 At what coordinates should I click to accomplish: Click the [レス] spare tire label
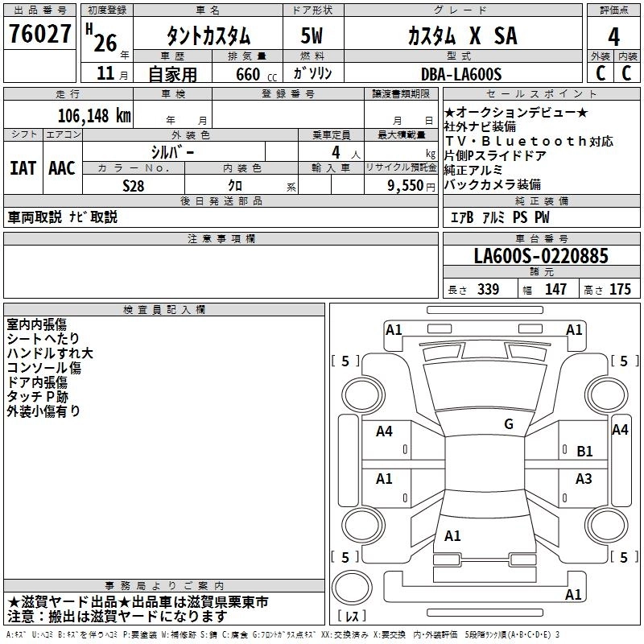coord(351,615)
